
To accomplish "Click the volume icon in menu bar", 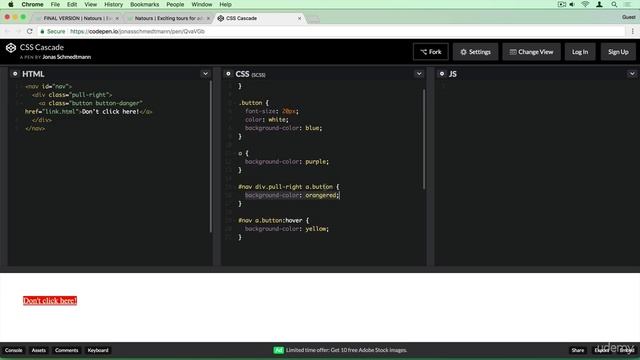I will (x=572, y=4).
